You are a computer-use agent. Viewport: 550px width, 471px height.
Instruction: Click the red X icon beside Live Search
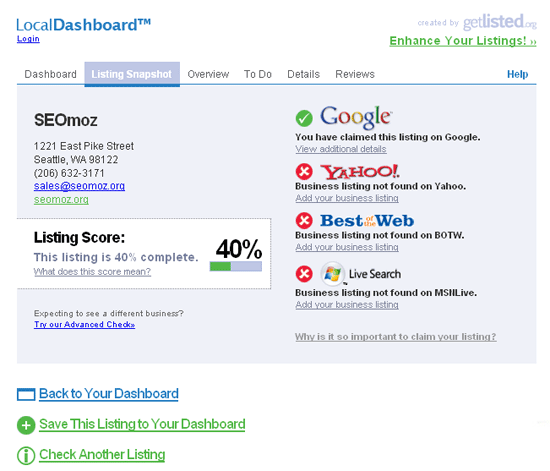304,274
